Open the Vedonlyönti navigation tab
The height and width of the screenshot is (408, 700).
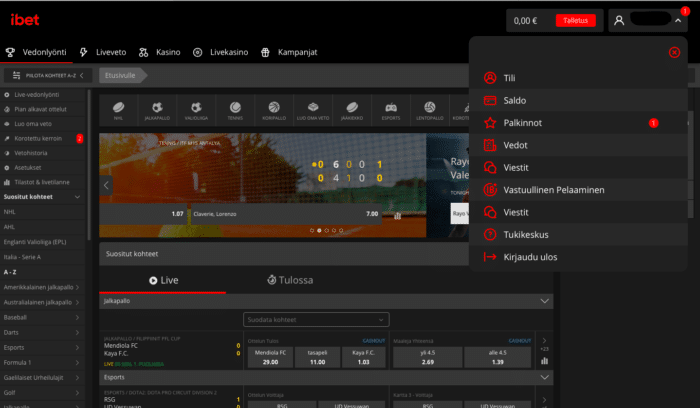click(x=36, y=52)
